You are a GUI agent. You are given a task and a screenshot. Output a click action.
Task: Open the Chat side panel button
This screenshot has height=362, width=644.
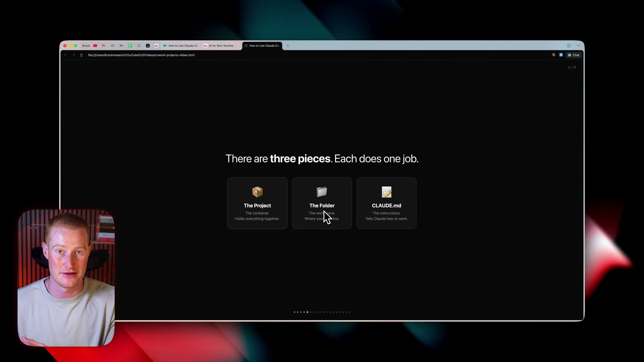coord(574,55)
